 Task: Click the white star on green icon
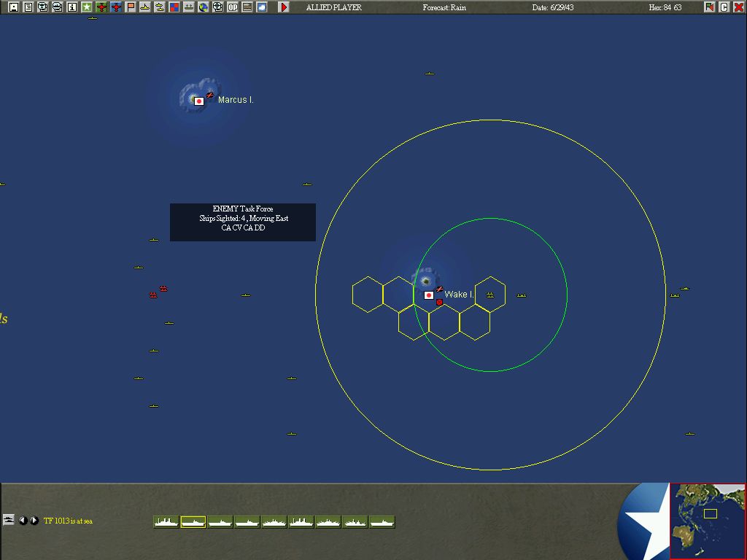pos(87,7)
